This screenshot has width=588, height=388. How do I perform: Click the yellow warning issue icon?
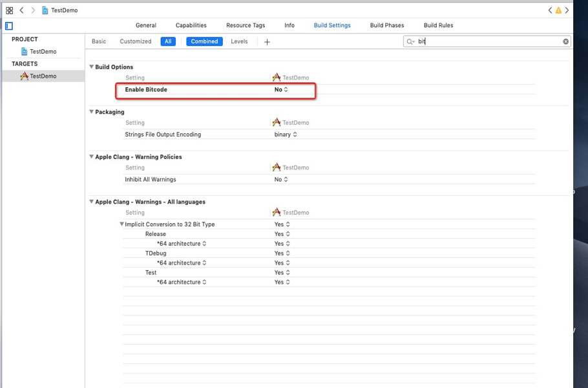tap(558, 10)
